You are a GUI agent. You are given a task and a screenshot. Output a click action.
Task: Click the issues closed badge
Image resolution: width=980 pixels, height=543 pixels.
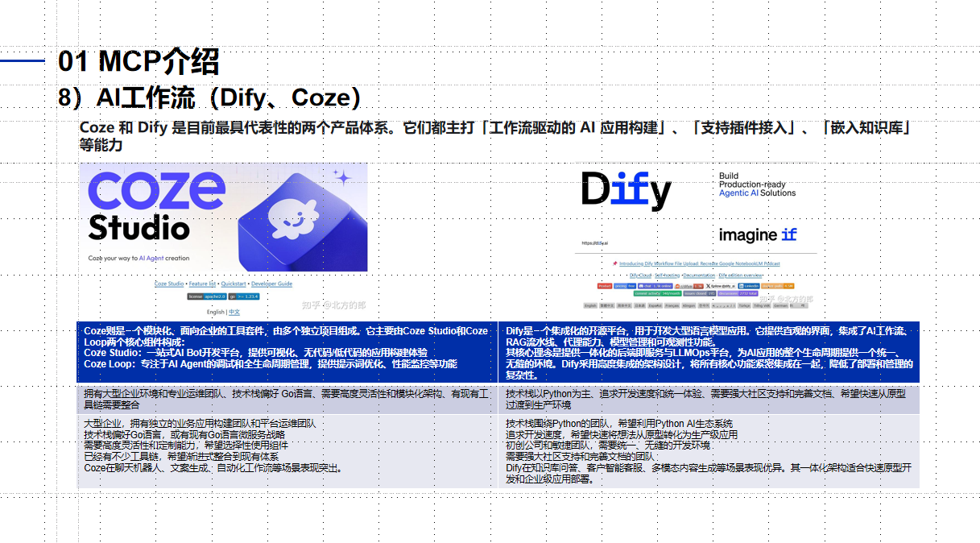pos(699,294)
